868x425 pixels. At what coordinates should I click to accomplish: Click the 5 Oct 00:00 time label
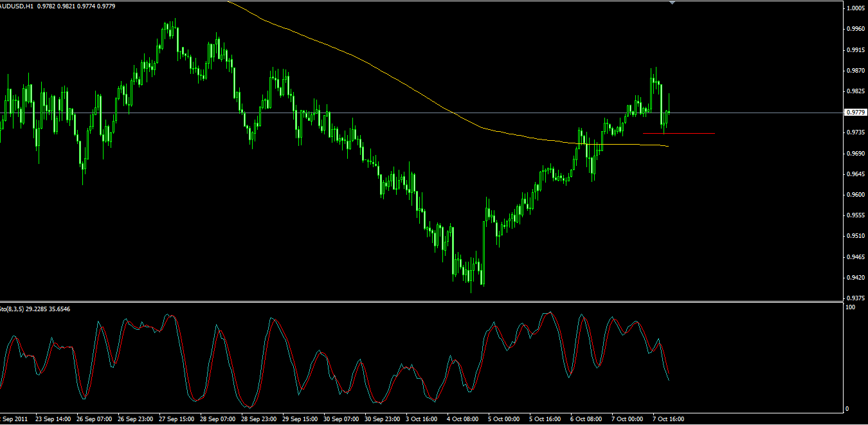point(505,419)
